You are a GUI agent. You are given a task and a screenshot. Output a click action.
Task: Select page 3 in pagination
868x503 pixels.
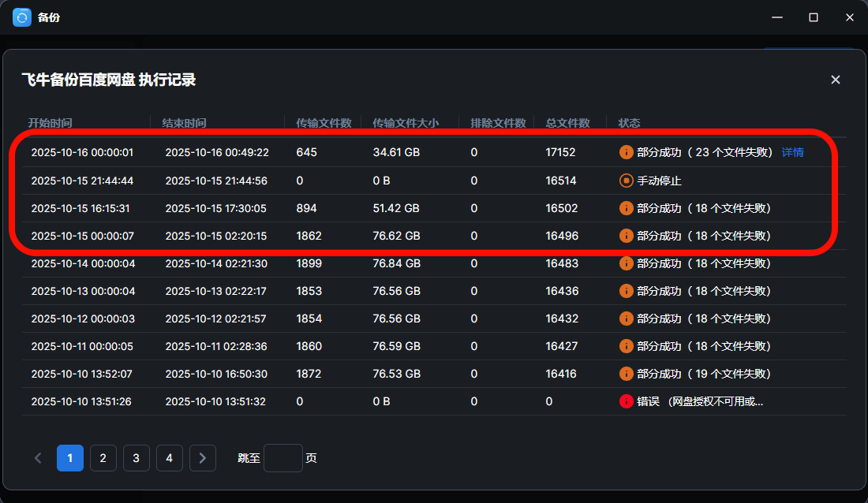pos(137,458)
